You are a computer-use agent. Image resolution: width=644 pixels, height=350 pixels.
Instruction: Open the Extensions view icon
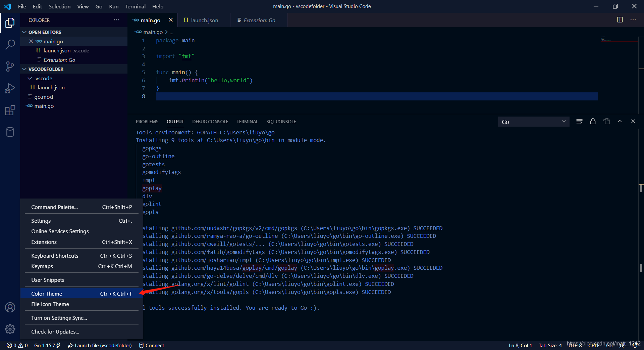[x=10, y=110]
